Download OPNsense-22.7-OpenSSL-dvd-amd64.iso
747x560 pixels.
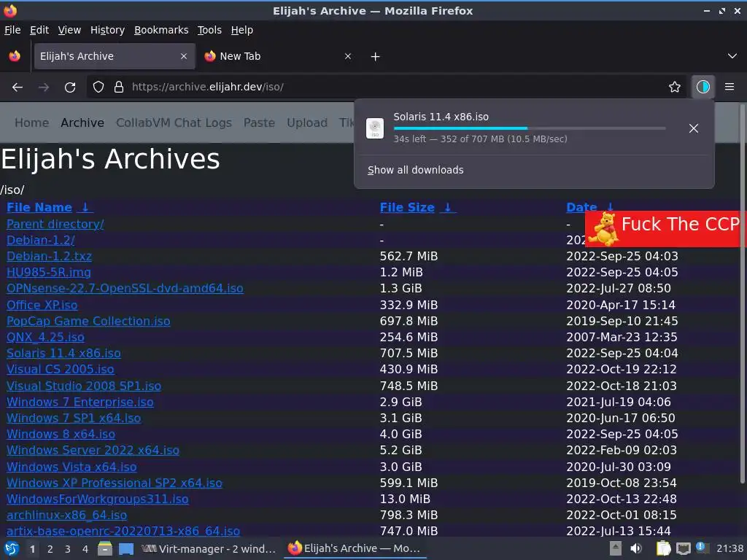pos(125,289)
